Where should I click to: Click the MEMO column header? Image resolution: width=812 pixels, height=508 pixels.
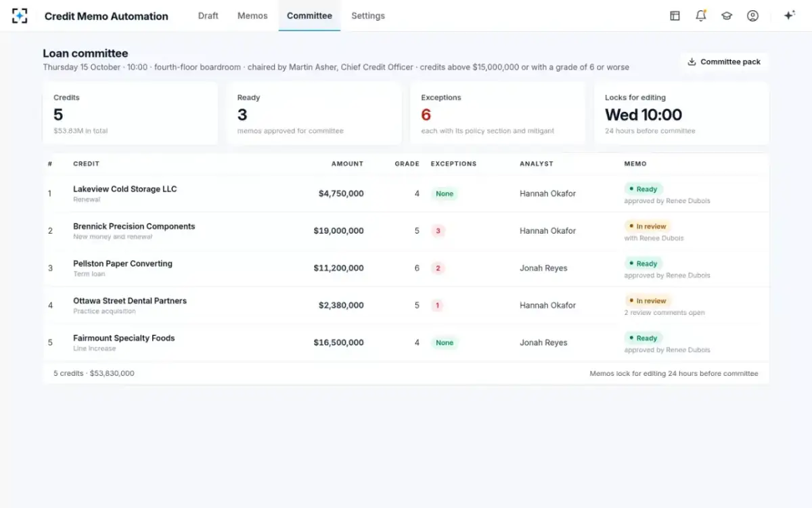coord(635,164)
